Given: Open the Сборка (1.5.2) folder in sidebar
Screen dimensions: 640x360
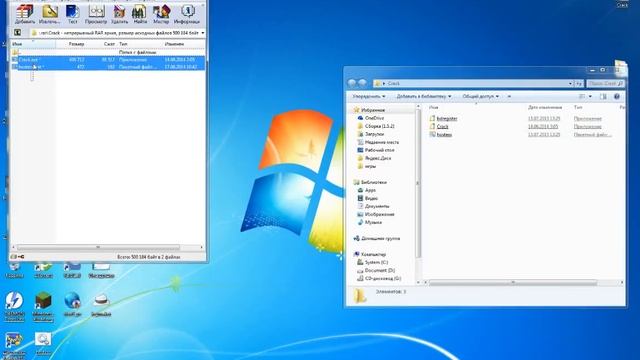Looking at the screenshot, I should (x=376, y=126).
